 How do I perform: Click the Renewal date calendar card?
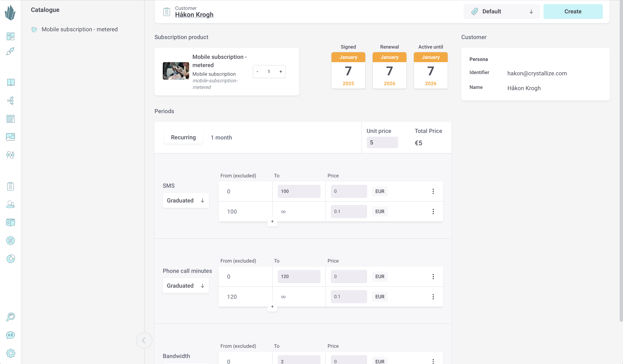coord(389,70)
